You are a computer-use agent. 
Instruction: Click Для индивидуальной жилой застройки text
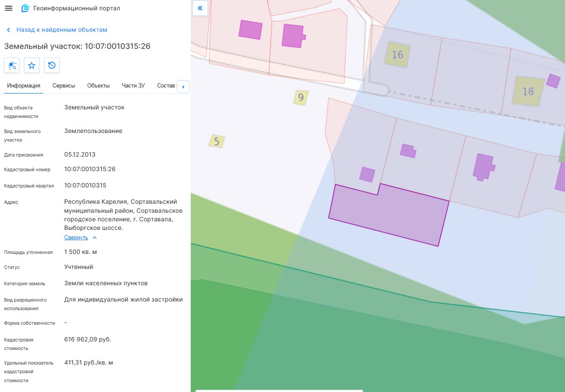123,300
